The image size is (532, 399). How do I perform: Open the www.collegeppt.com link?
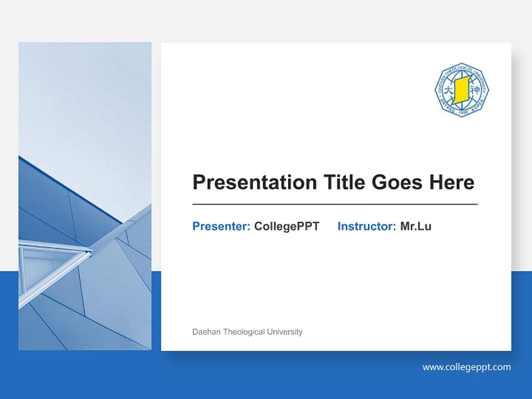467,367
